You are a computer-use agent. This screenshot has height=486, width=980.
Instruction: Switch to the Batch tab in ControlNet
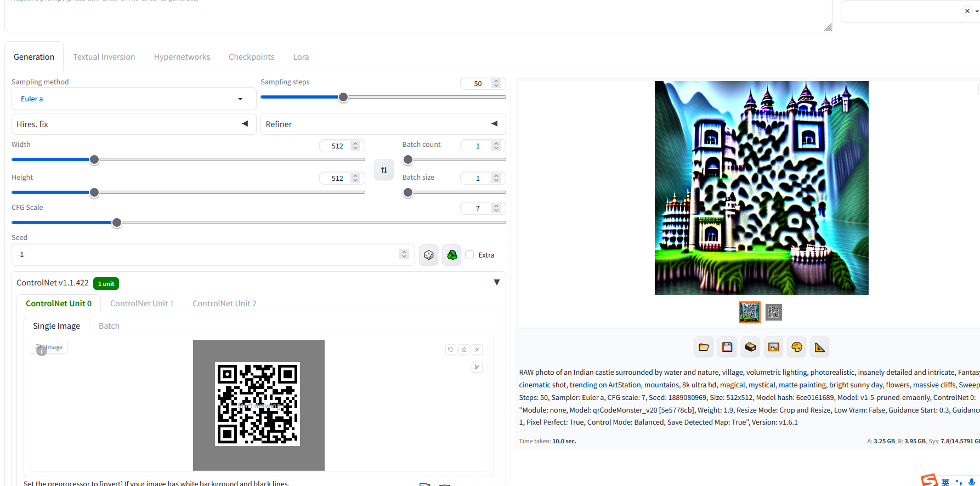[x=109, y=326]
